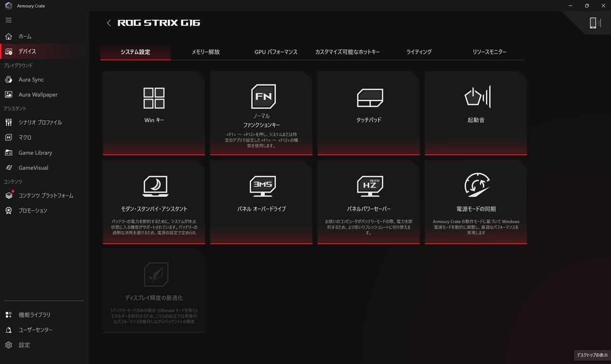Click the modern standby description text
Viewport: 611px width, 364px height.
point(154,227)
